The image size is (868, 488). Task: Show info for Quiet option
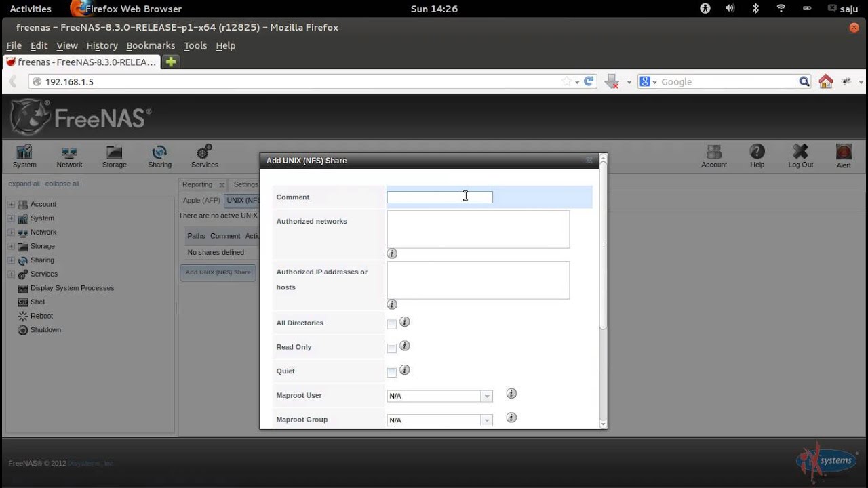pyautogui.click(x=405, y=370)
